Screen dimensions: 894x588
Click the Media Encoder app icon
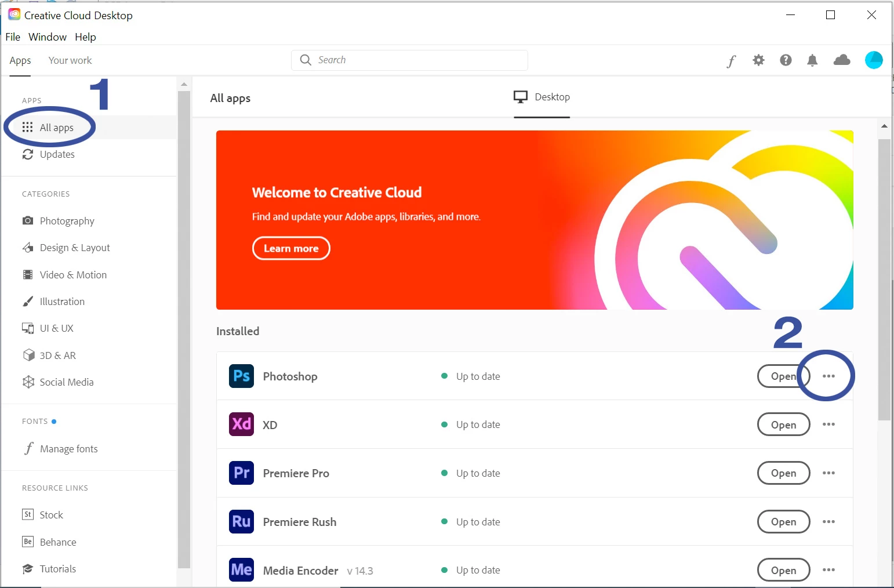click(241, 570)
